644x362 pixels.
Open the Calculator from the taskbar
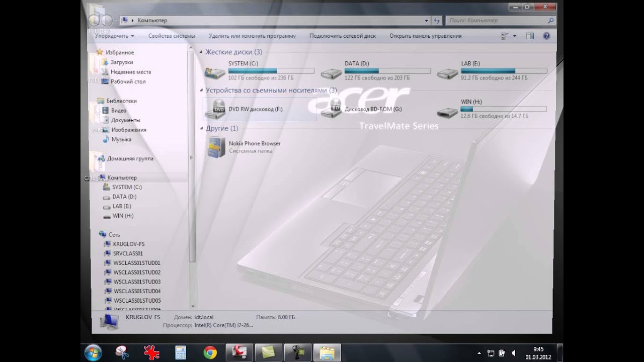pyautogui.click(x=181, y=352)
